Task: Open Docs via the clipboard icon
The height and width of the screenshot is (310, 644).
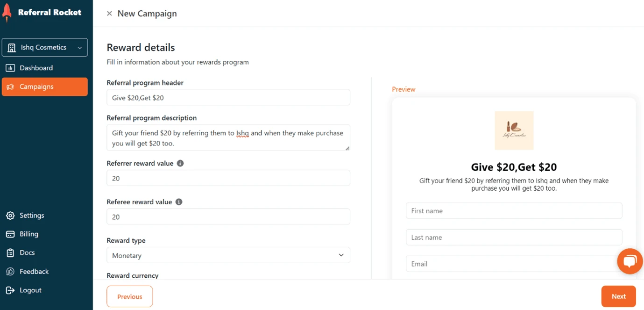Action: [x=10, y=252]
